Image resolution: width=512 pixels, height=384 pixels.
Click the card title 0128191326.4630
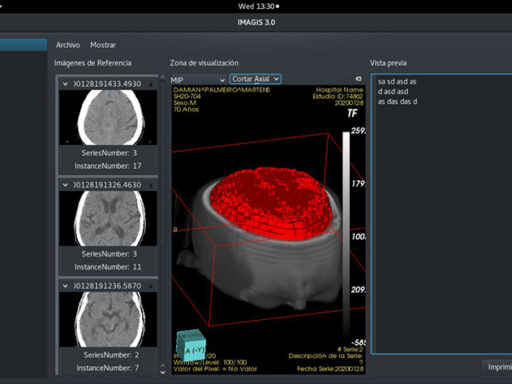click(x=107, y=185)
